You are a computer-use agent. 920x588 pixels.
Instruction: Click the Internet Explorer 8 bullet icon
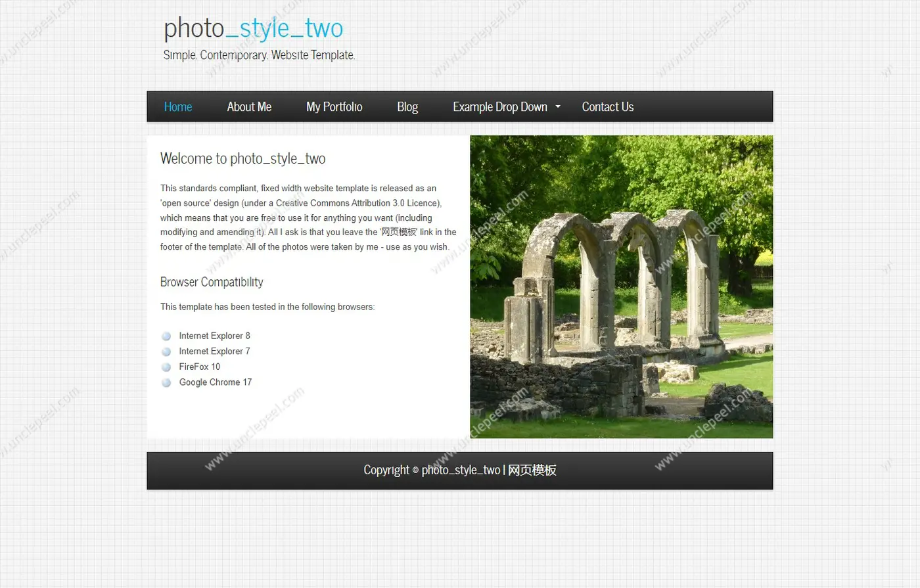point(166,336)
